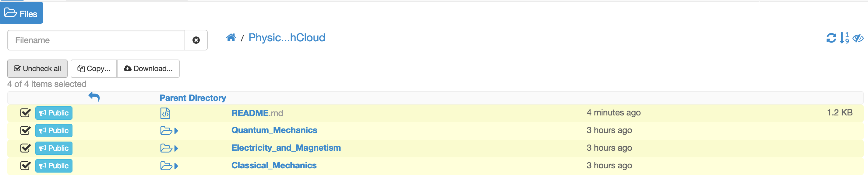This screenshot has width=868, height=192.
Task: Open the Download... menu
Action: tap(148, 69)
